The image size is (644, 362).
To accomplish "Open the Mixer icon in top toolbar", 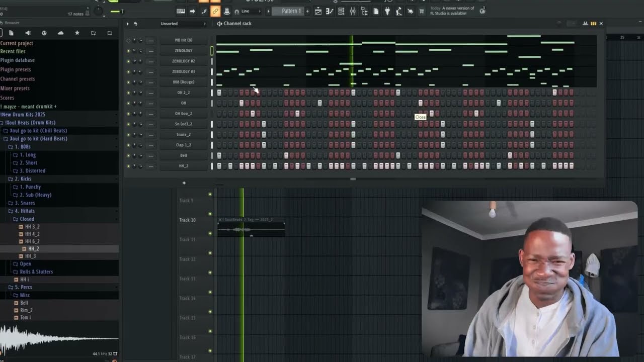I will pyautogui.click(x=353, y=11).
